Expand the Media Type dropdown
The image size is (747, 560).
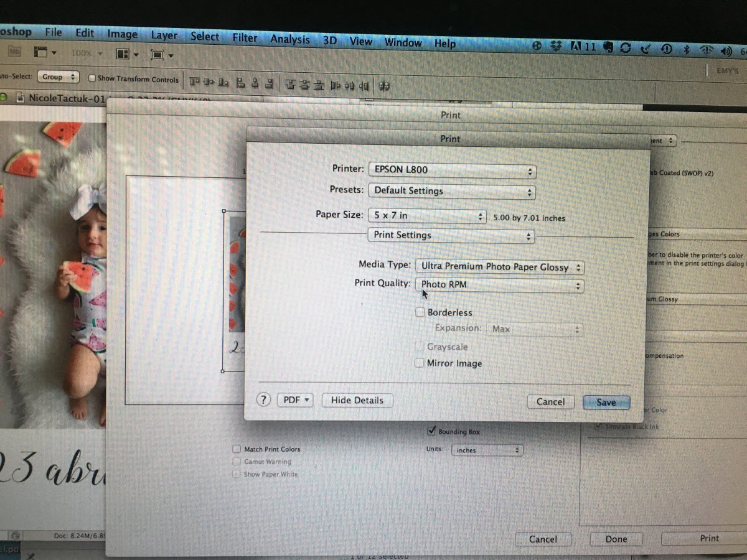(500, 267)
